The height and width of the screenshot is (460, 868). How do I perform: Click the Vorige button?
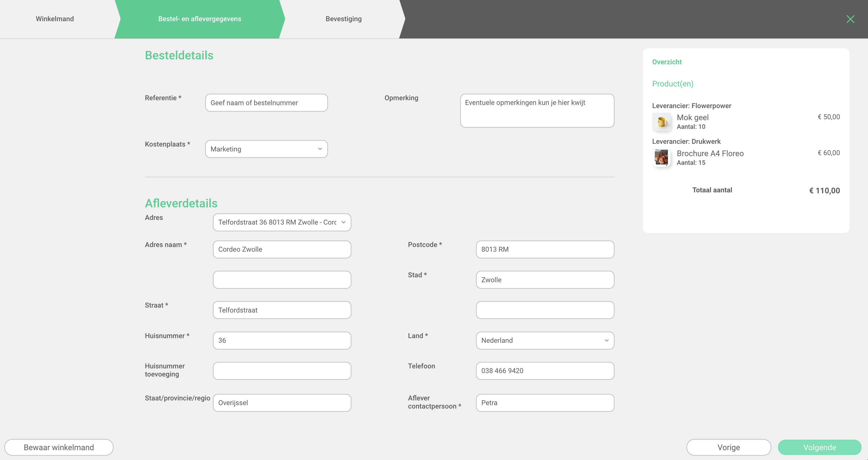tap(728, 447)
